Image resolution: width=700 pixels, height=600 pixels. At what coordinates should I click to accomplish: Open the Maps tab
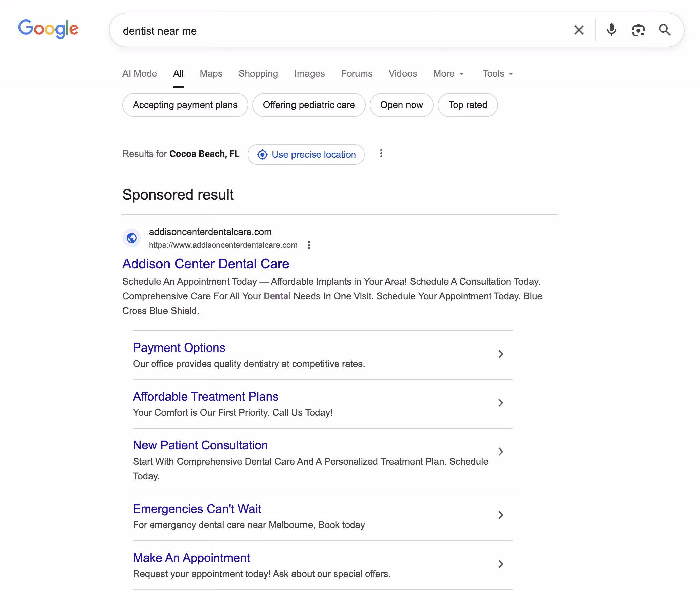(x=211, y=73)
